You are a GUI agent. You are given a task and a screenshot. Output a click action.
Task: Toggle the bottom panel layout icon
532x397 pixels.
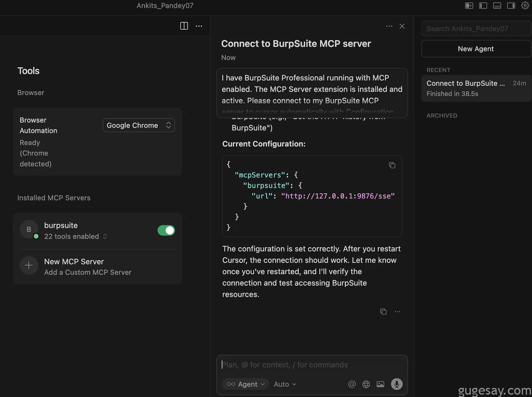[497, 6]
